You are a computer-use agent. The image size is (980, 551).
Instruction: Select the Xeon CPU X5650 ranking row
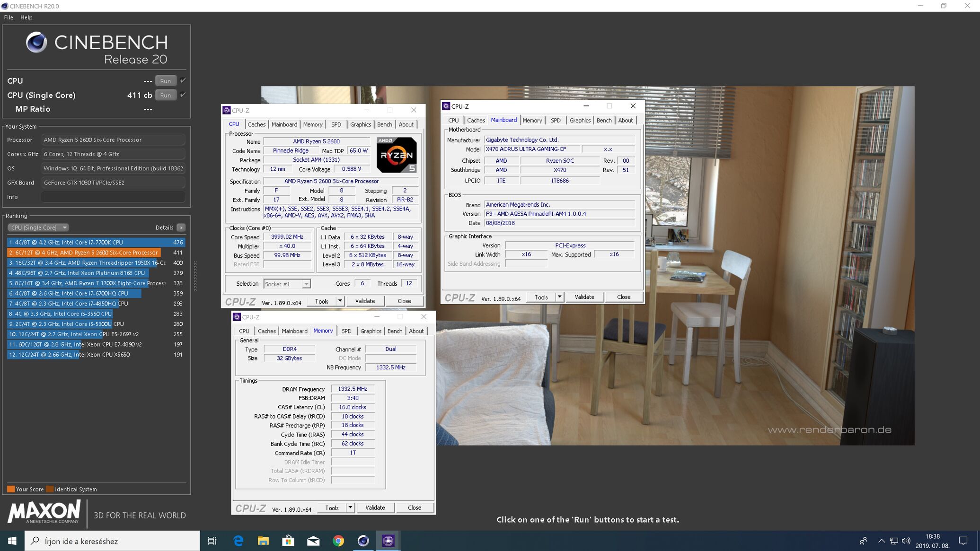pyautogui.click(x=96, y=355)
